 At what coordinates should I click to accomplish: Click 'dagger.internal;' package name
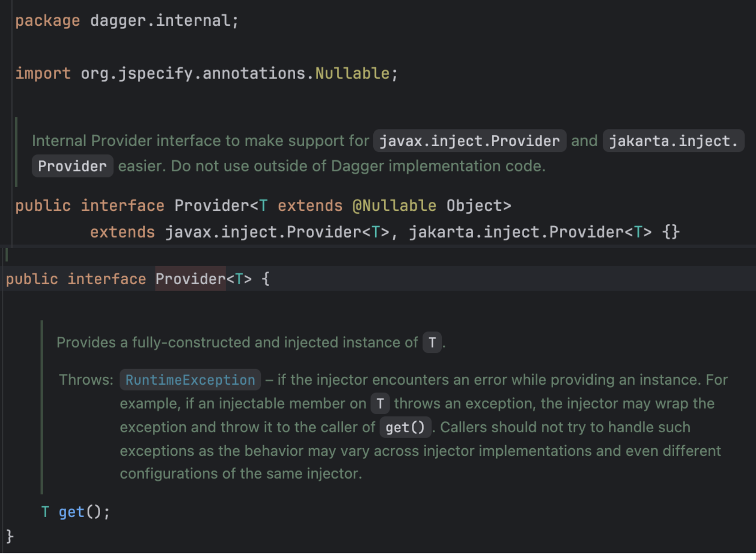click(x=164, y=20)
